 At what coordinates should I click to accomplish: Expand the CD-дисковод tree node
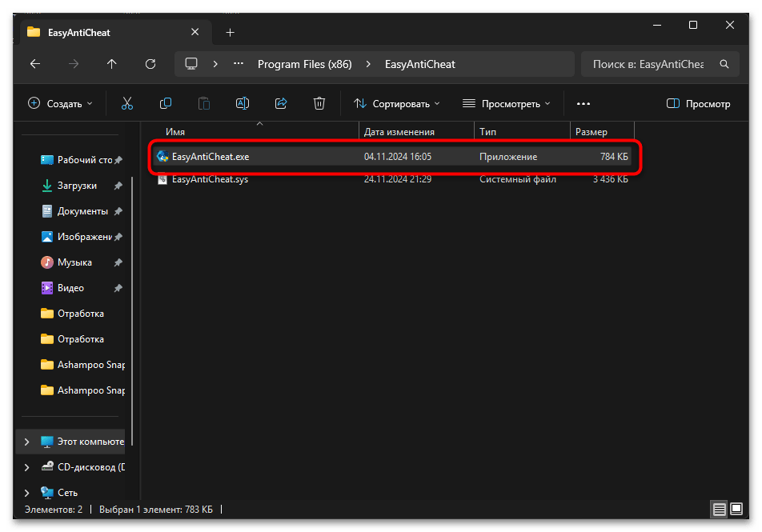coord(26,467)
